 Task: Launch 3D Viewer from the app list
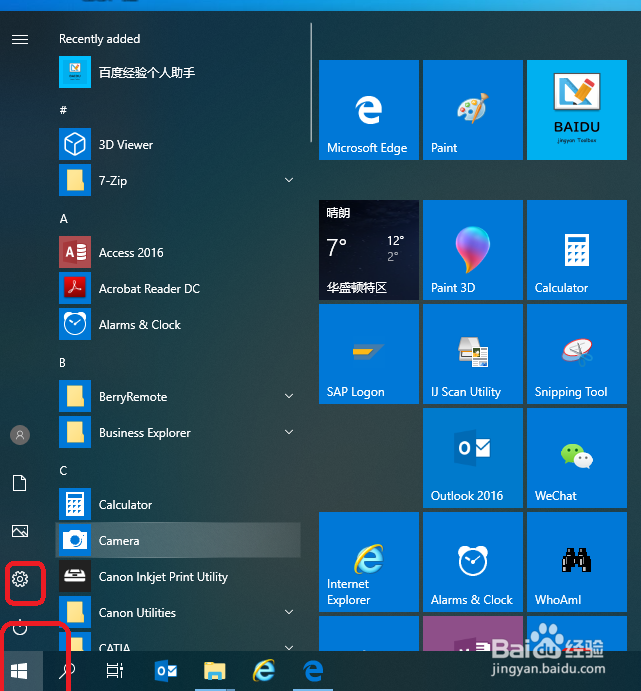pos(178,145)
